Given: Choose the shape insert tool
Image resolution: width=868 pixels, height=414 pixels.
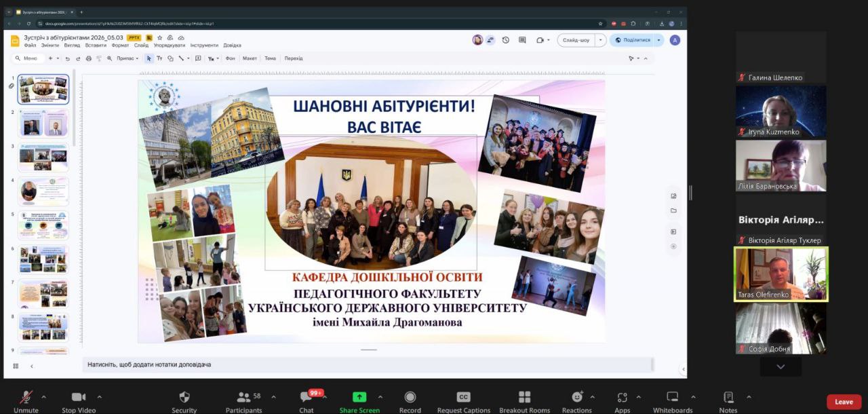Looking at the screenshot, I should [x=170, y=58].
